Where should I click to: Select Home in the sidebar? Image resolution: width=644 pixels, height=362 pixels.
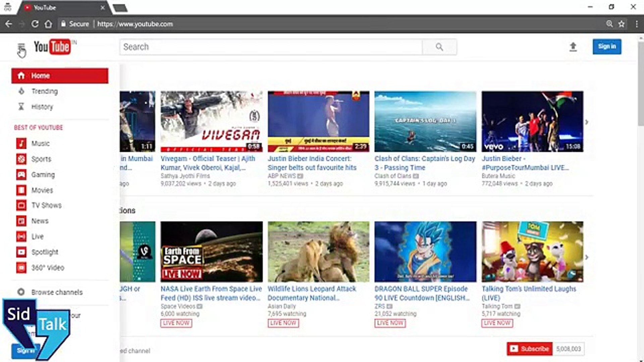(x=60, y=76)
